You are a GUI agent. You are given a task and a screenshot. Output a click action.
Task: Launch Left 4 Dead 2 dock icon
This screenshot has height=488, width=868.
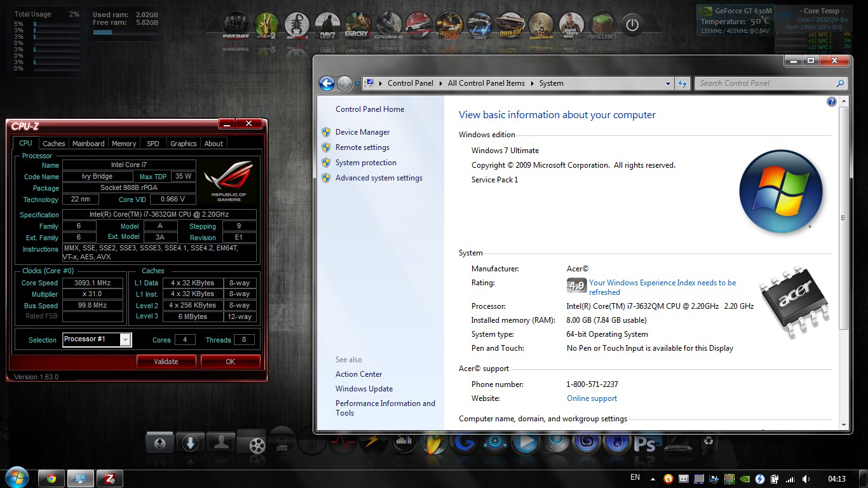coord(267,25)
